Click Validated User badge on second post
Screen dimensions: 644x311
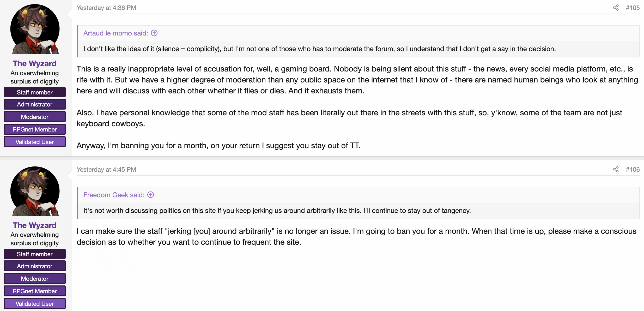point(35,304)
